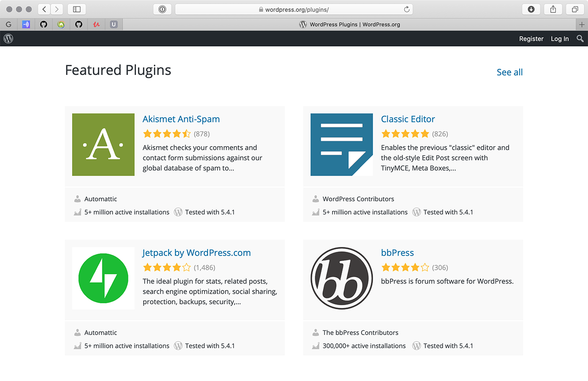The image size is (588, 381).
Task: Click Classic Editor's five-star rating
Action: [x=405, y=134]
